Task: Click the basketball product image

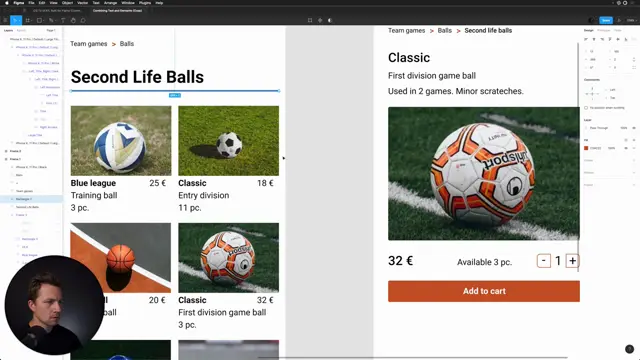Action: (x=121, y=258)
